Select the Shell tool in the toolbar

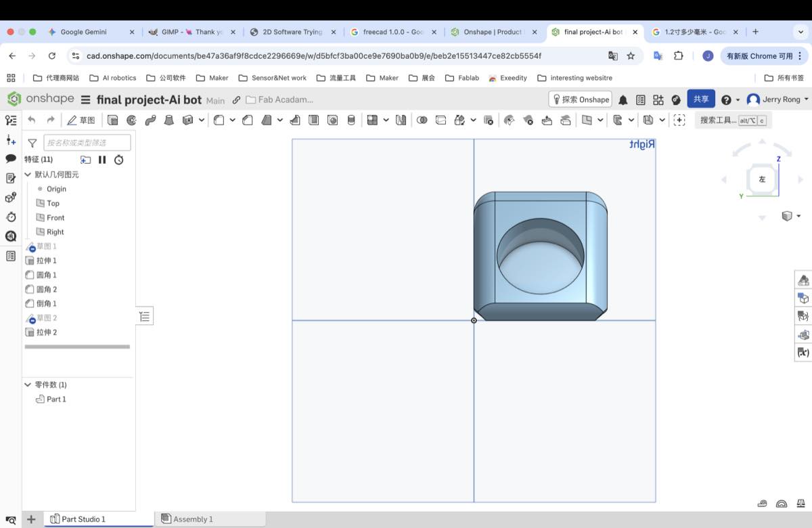(314, 120)
